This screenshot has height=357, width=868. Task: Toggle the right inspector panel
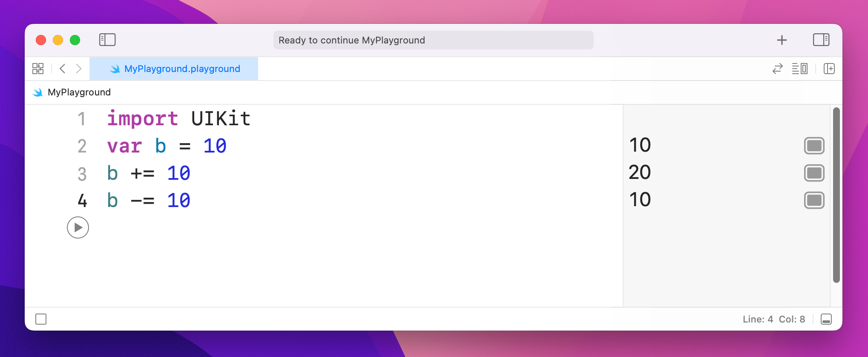(x=821, y=40)
